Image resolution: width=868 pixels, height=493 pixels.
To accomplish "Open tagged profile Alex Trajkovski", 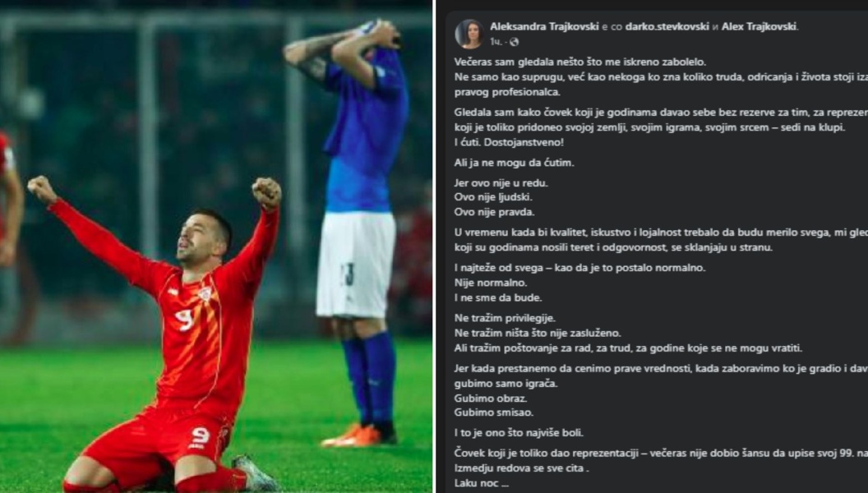I will 759,26.
